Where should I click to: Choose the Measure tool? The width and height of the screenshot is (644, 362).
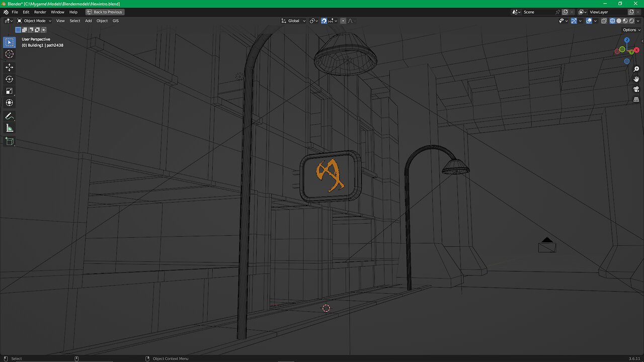pyautogui.click(x=10, y=128)
